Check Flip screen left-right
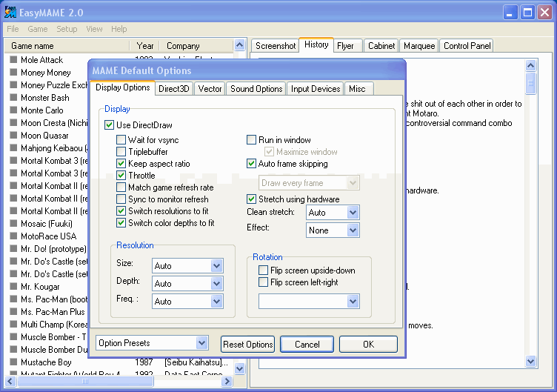 [x=263, y=282]
